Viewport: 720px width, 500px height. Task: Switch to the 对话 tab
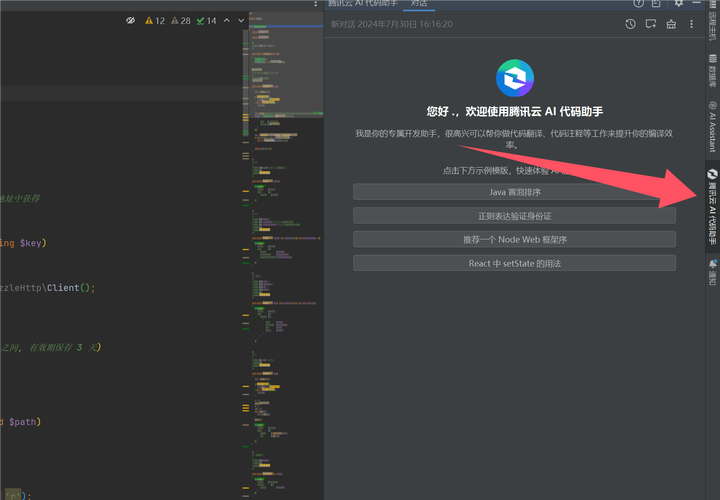click(x=419, y=4)
